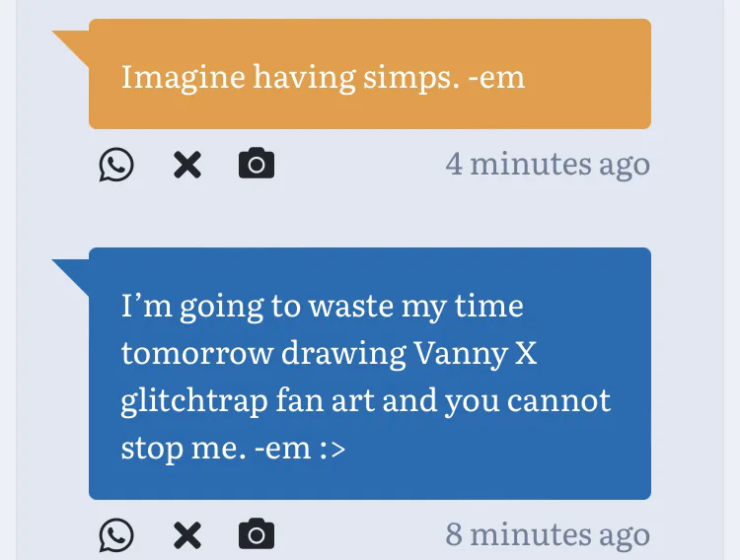Share the "Imagine having simps" message on WhatsApp
The width and height of the screenshot is (740, 560).
116,165
